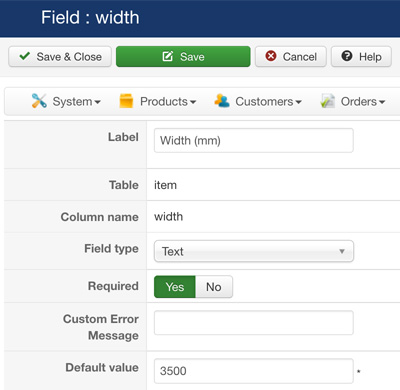
Task: Click the Default value field showing 3500
Action: click(254, 371)
